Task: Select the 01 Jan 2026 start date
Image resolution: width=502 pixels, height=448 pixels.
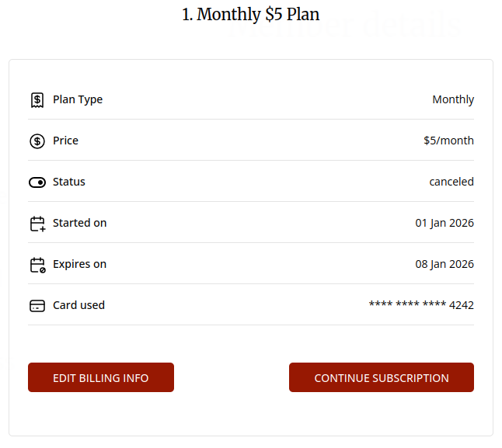Action: coord(444,223)
